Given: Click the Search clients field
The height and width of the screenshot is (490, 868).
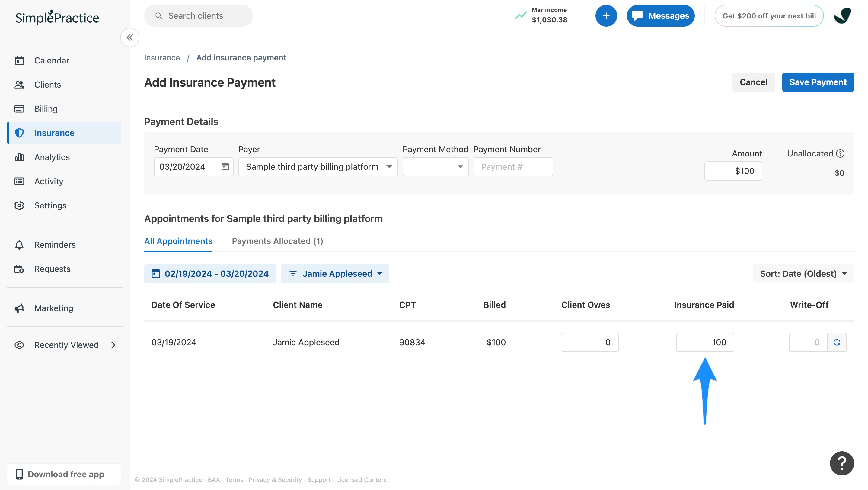Looking at the screenshot, I should coord(199,15).
